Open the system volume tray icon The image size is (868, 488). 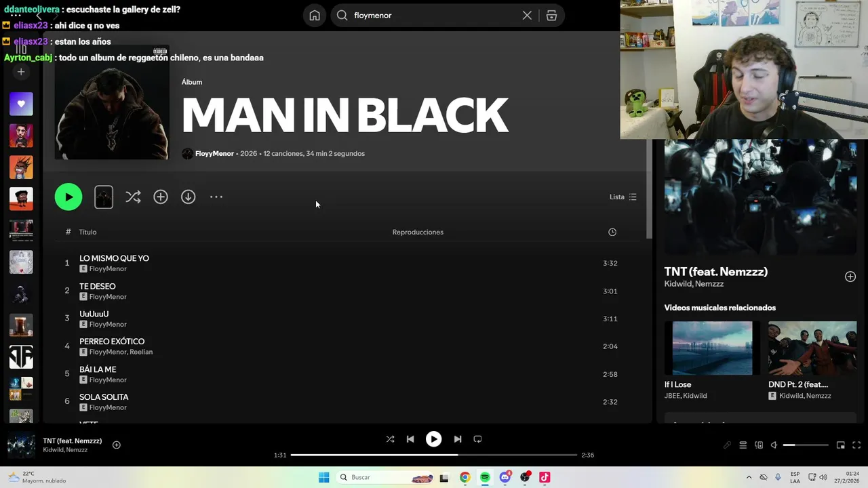coord(825,477)
